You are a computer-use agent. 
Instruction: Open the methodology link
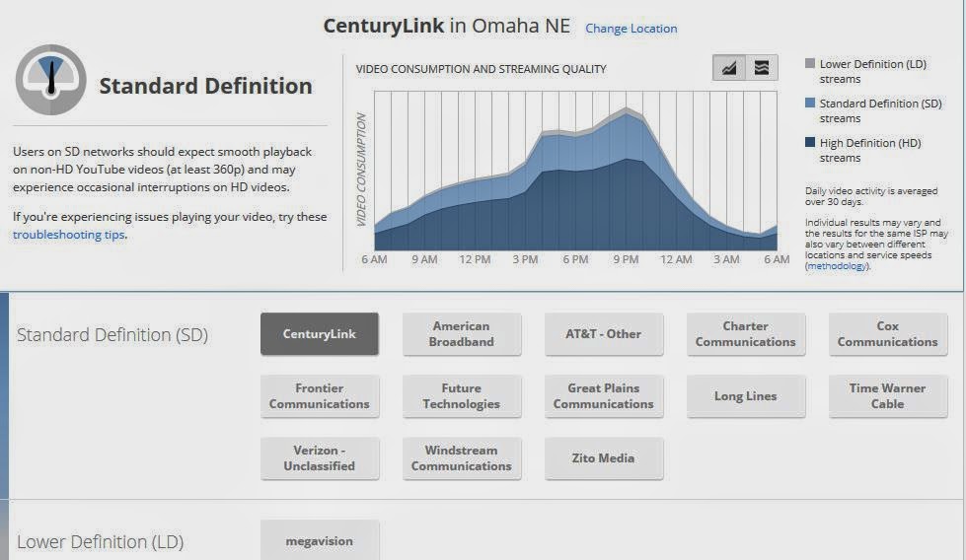point(838,266)
